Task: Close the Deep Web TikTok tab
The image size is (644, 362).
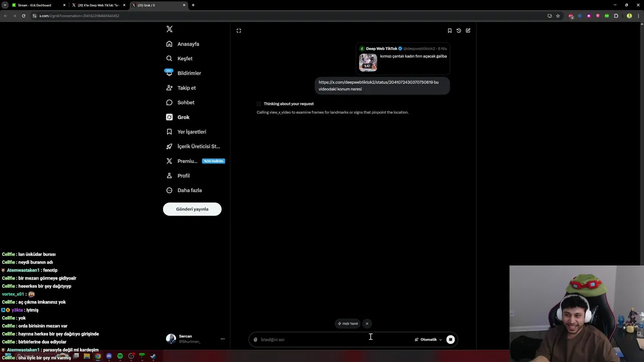Action: click(124, 5)
